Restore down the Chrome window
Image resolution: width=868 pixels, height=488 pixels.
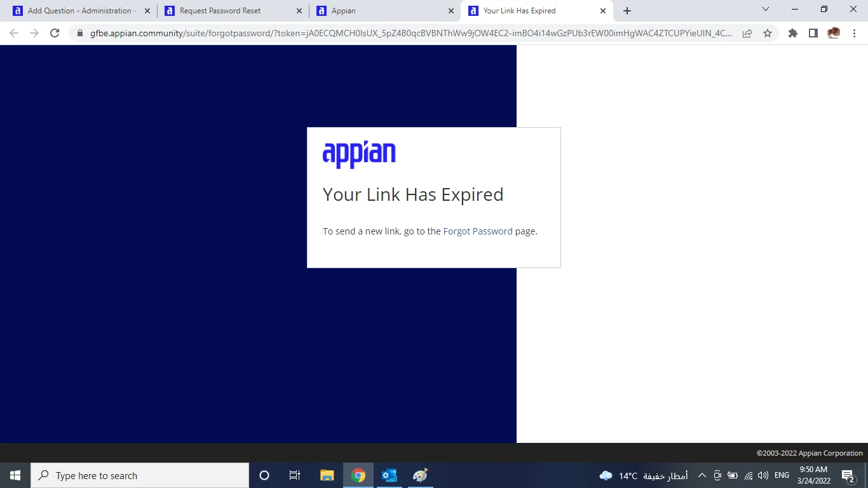click(824, 10)
